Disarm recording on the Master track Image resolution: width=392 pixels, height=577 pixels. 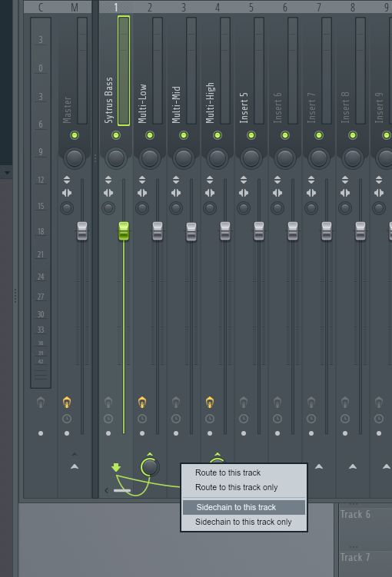click(67, 403)
